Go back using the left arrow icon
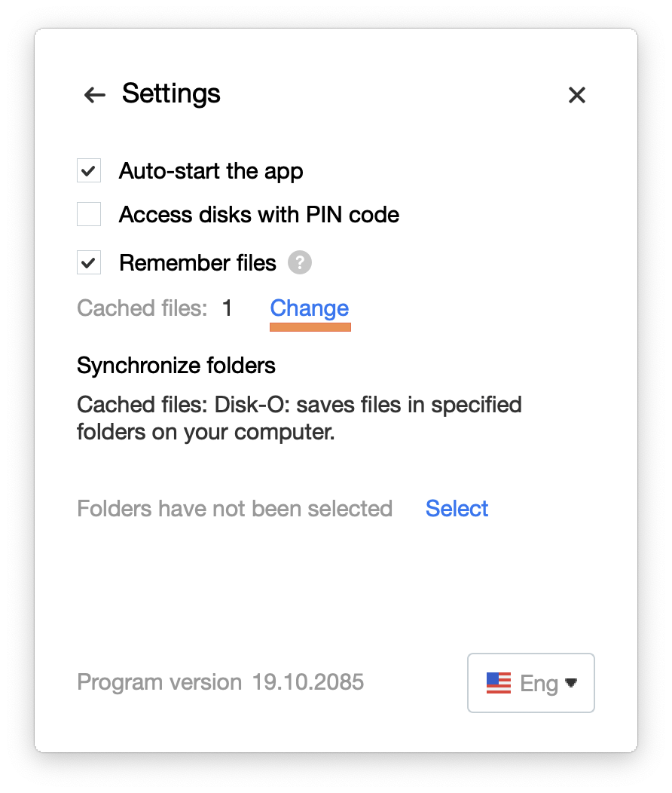 pyautogui.click(x=94, y=95)
